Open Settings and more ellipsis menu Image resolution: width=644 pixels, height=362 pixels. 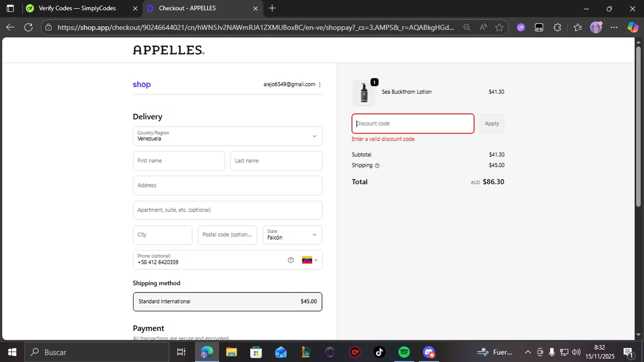pyautogui.click(x=614, y=27)
